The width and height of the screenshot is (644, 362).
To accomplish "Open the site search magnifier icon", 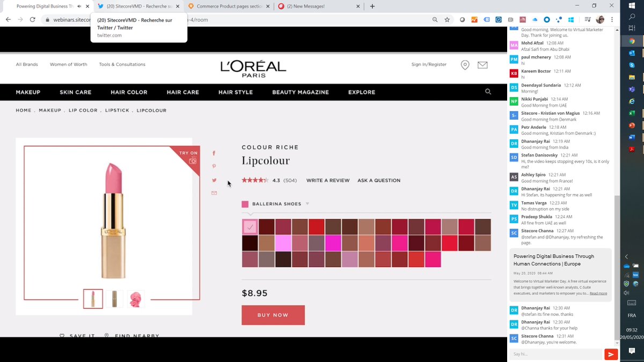I will (488, 92).
